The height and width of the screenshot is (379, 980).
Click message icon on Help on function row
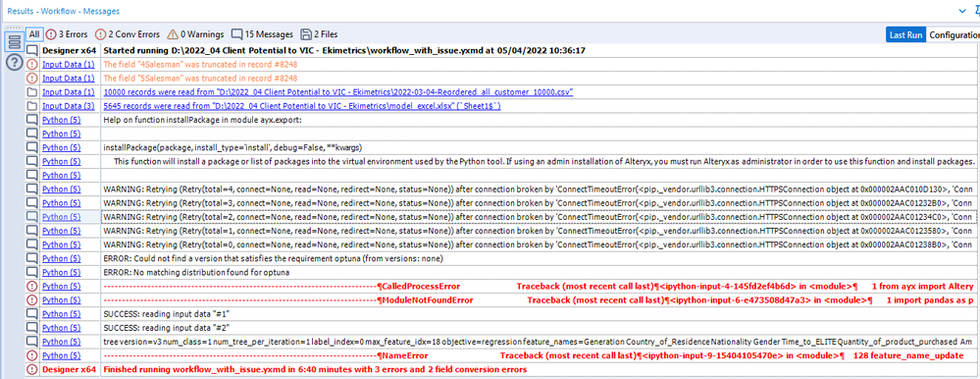31,120
